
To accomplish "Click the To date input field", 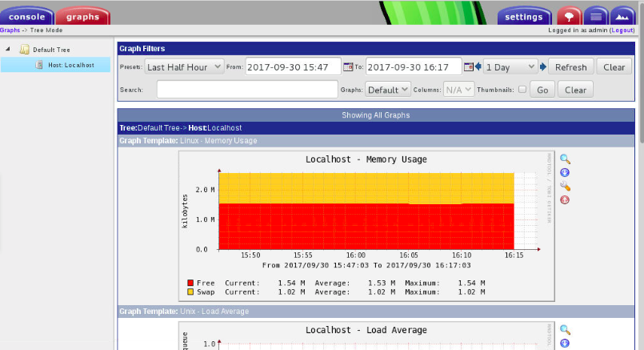I will click(x=414, y=67).
